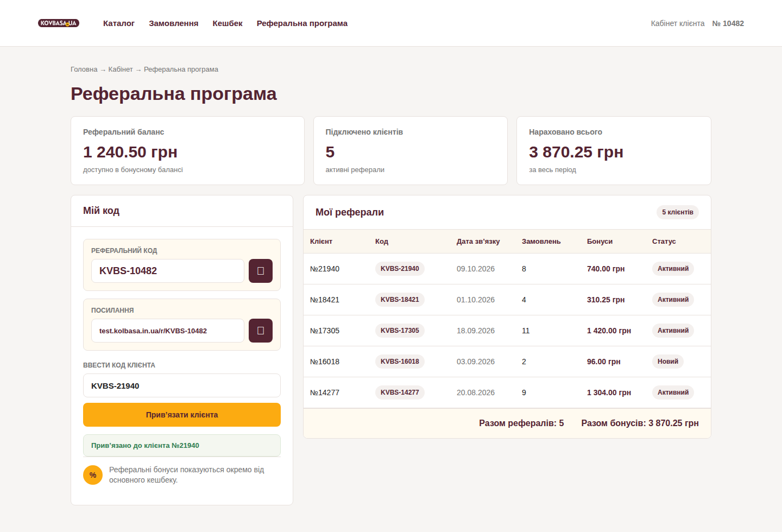Select client №14277 in the table
Image resolution: width=782 pixels, height=532 pixels.
click(325, 392)
